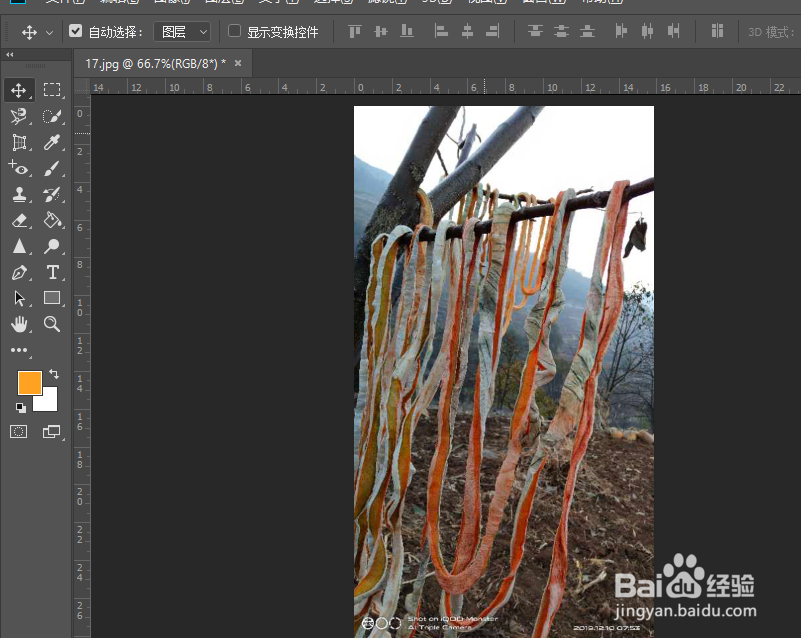Open the white background color picker
Screen dimensions: 801x638
[x=49, y=403]
